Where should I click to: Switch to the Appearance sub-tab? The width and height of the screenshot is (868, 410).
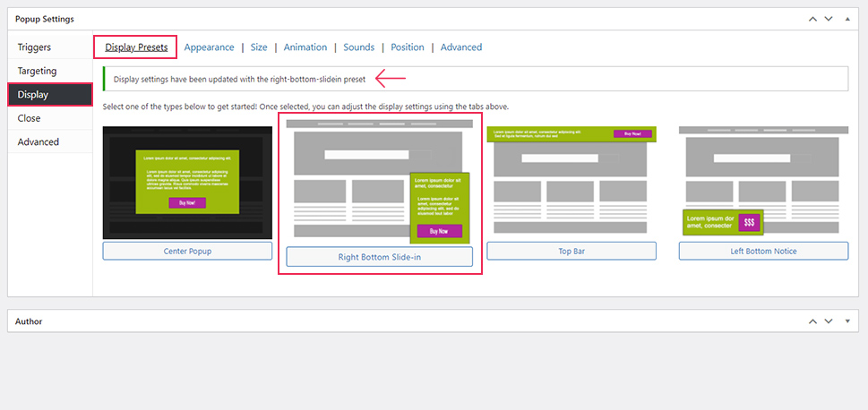[209, 47]
